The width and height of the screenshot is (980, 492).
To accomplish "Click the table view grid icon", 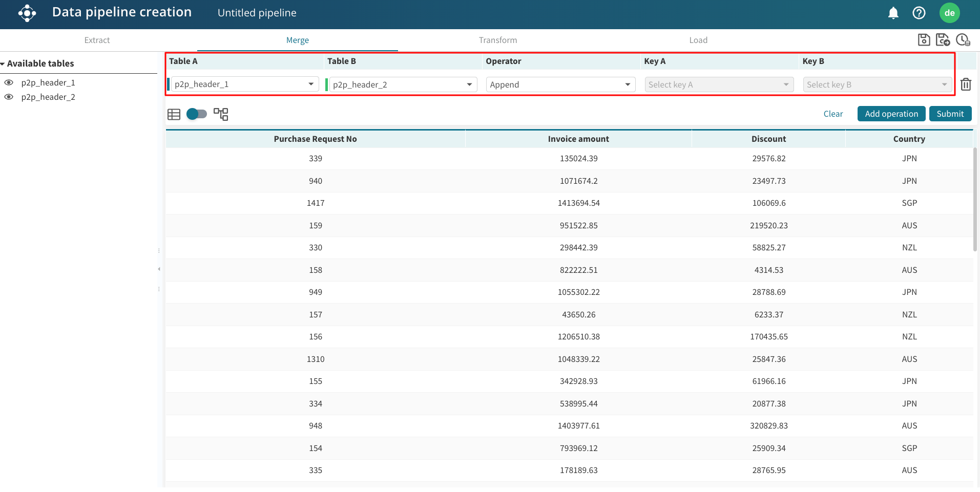I will pyautogui.click(x=174, y=114).
